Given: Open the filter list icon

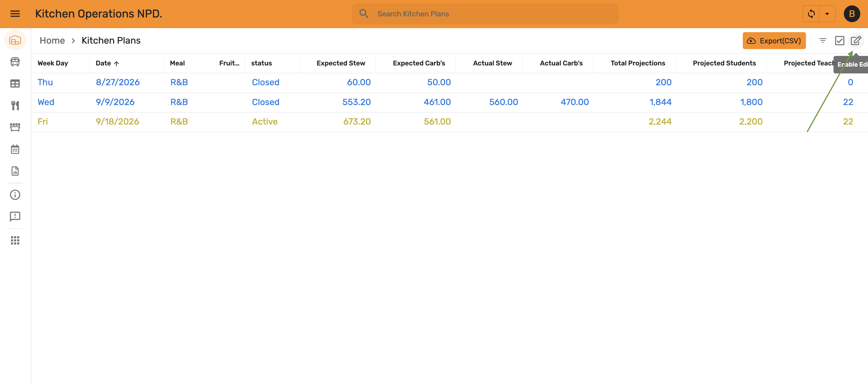Looking at the screenshot, I should click(823, 41).
